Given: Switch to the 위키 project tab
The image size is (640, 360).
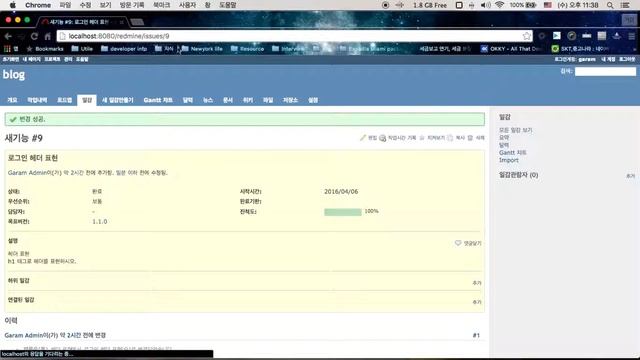Looking at the screenshot, I should coord(248,100).
